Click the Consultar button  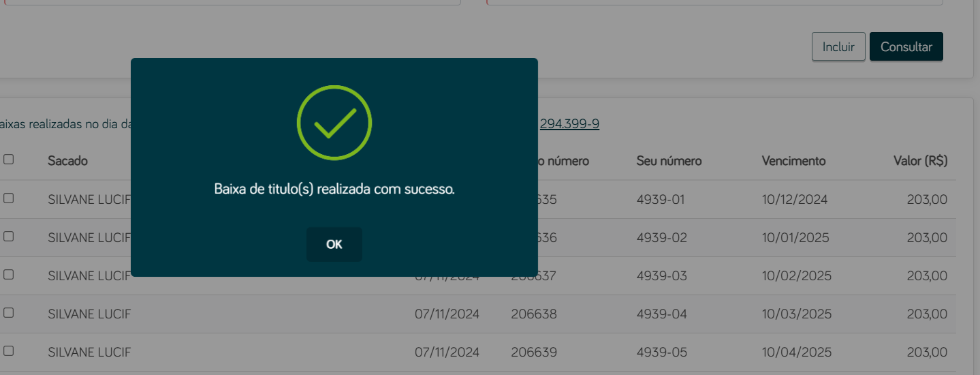[906, 46]
